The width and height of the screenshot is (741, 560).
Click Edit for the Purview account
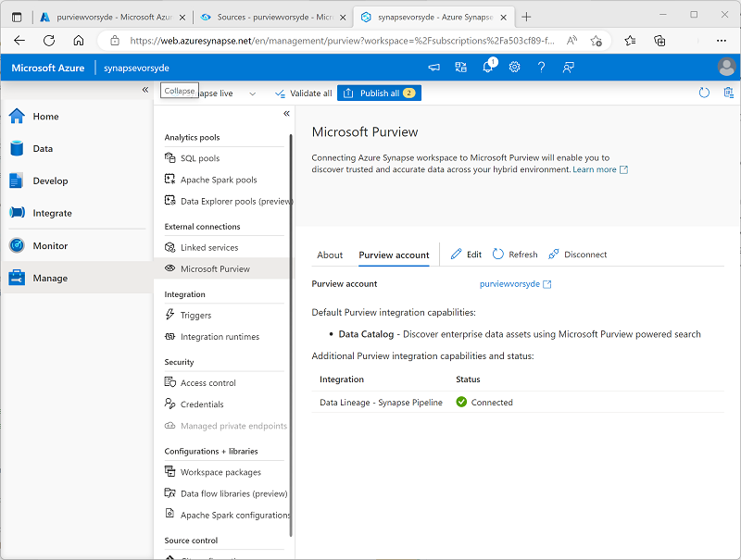click(x=466, y=255)
